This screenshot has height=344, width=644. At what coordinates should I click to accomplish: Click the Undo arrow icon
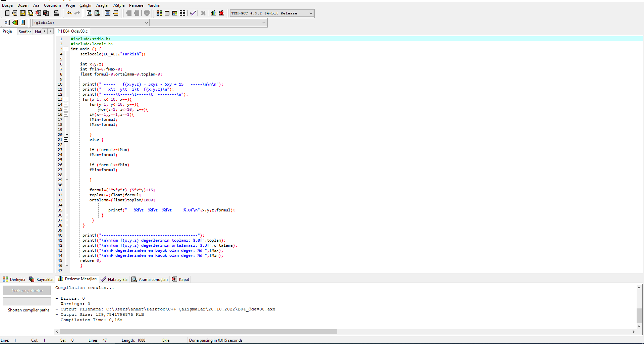[x=69, y=13]
